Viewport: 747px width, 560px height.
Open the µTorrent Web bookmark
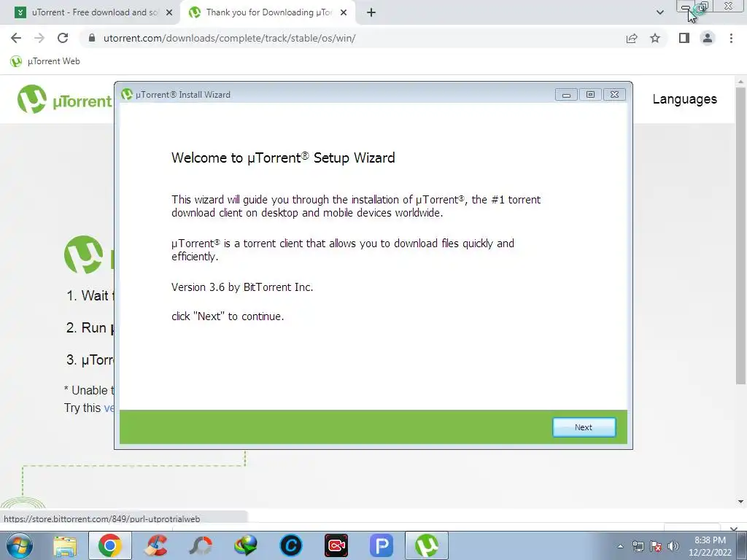[x=45, y=61]
